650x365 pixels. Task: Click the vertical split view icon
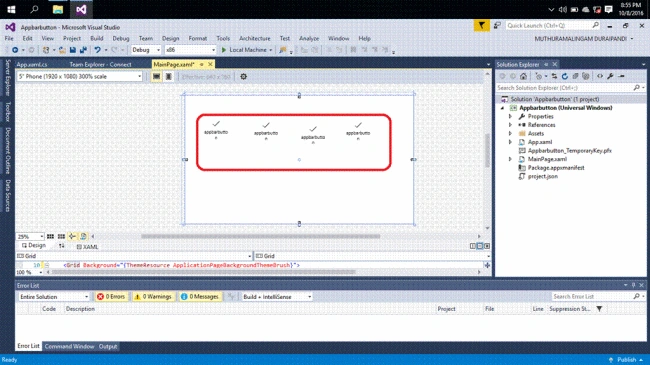coord(473,246)
